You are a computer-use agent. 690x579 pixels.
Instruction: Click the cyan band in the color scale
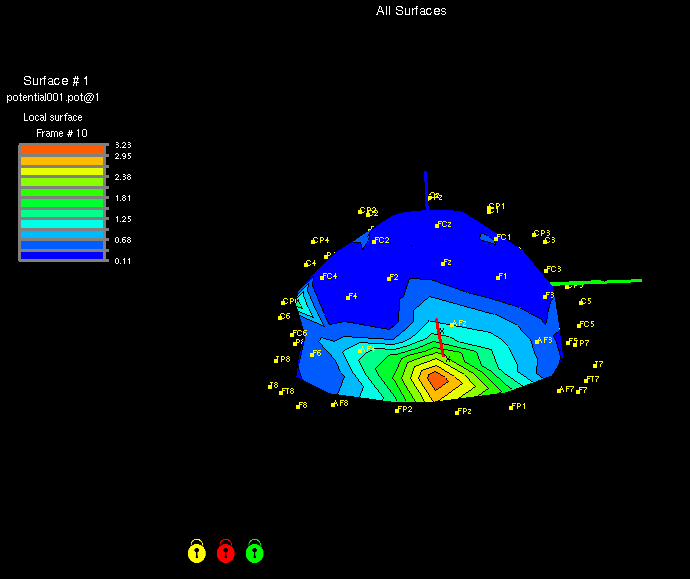tap(62, 225)
